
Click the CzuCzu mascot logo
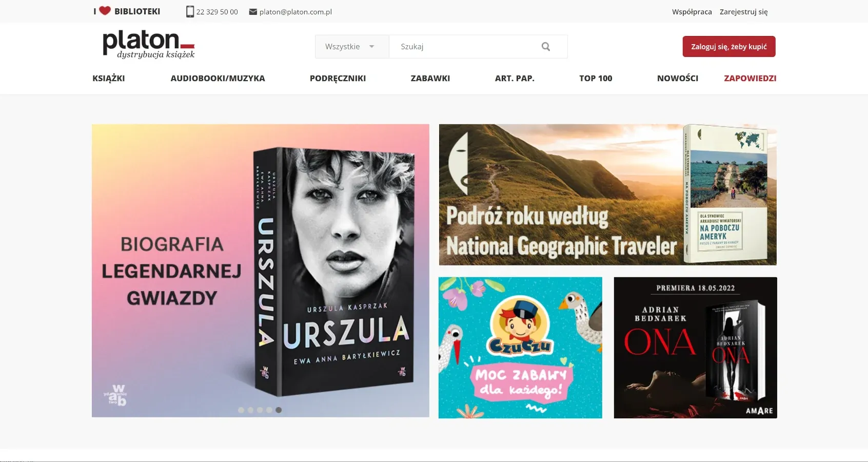(x=520, y=328)
